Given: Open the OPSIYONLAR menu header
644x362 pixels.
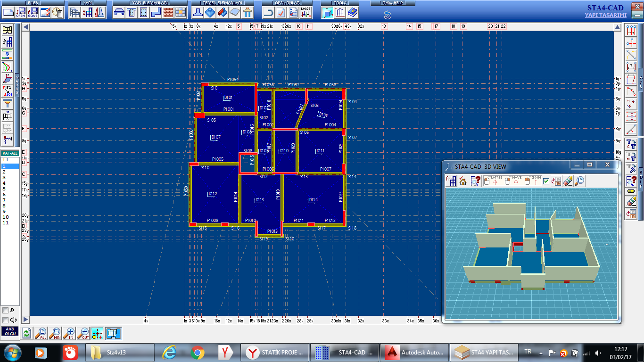Looking at the screenshot, I should [x=287, y=3].
